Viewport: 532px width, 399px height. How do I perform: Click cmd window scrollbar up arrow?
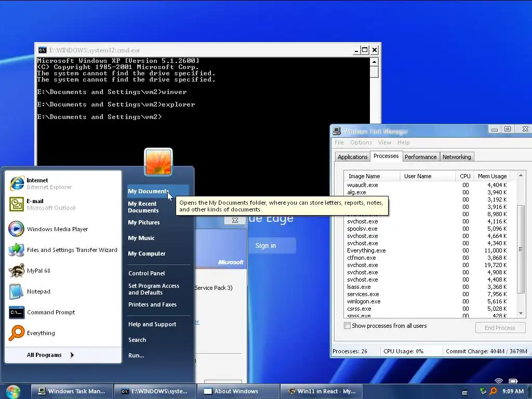click(x=374, y=62)
